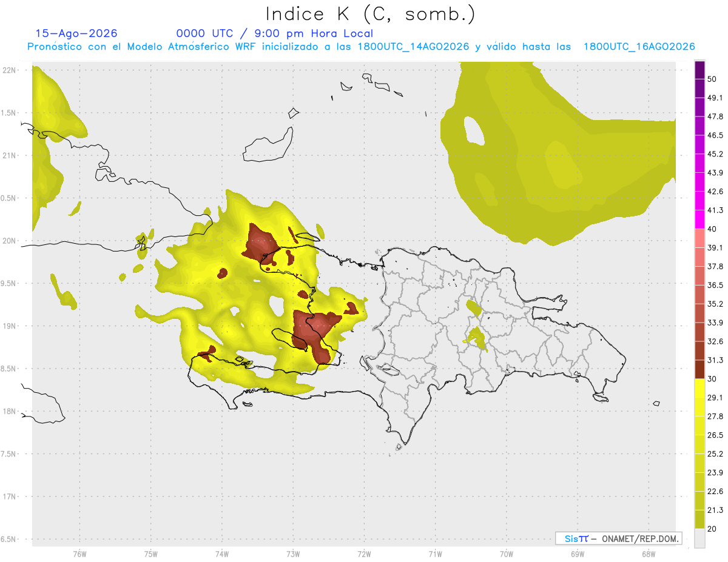This screenshot has width=728, height=562.
Task: Click the '76W' longitude label
Action: (x=79, y=553)
